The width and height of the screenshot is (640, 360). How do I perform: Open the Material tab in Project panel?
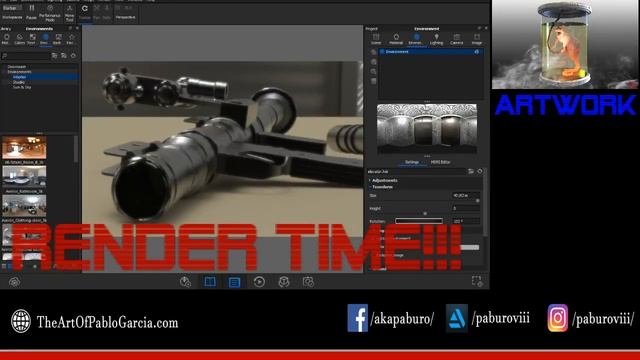pos(396,40)
